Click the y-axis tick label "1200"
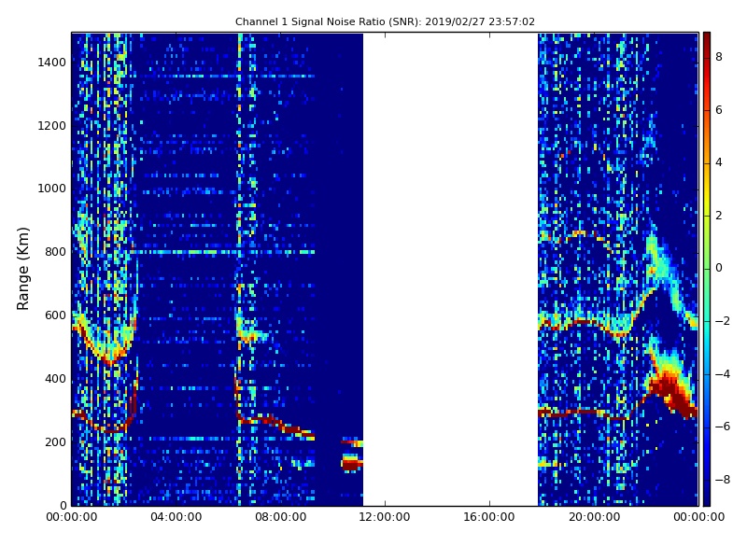This screenshot has width=747, height=560. point(52,126)
